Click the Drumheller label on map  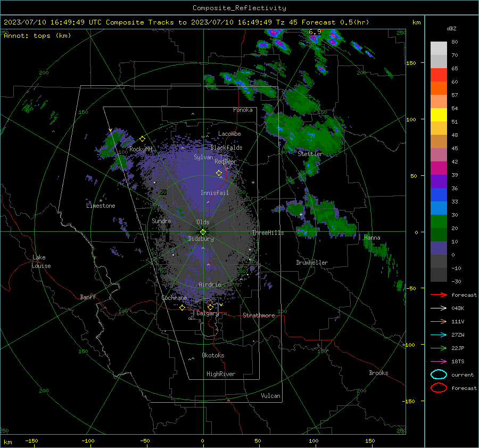[312, 263]
